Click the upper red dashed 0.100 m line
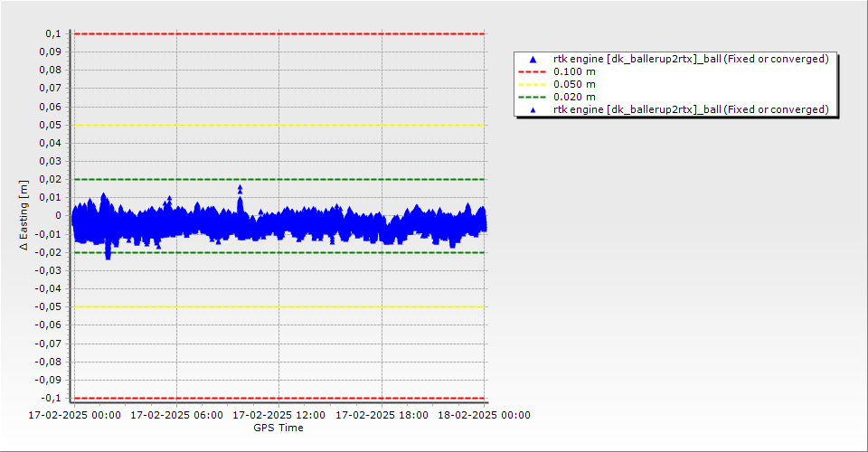The image size is (868, 452). coord(279,33)
